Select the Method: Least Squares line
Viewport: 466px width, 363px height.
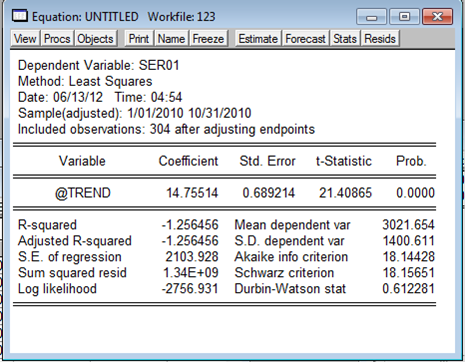pos(85,81)
